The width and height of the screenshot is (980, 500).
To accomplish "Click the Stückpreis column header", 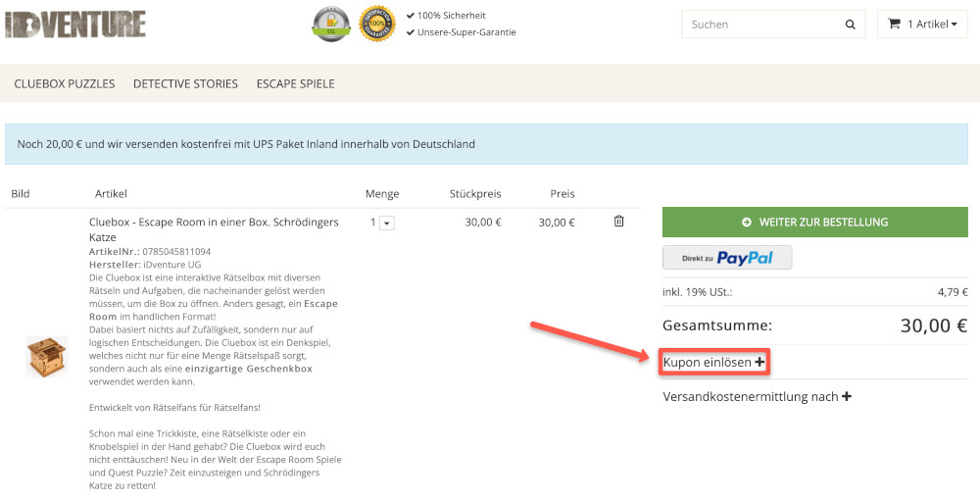I will coord(475,194).
